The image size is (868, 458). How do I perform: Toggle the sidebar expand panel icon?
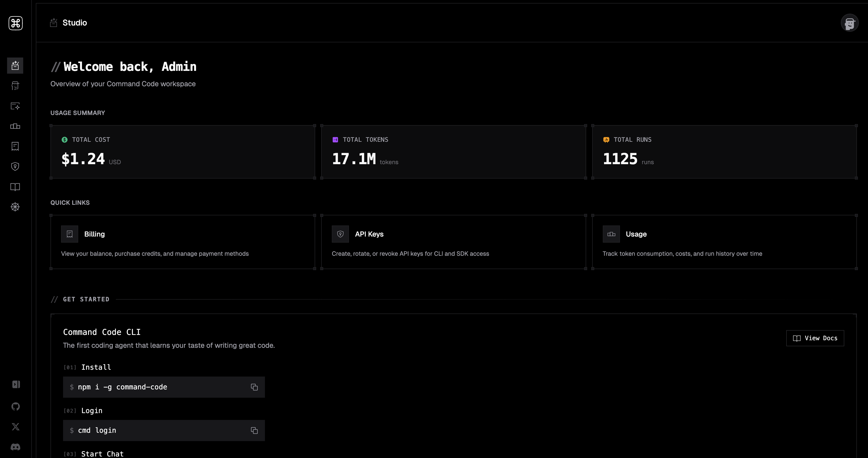click(16, 384)
